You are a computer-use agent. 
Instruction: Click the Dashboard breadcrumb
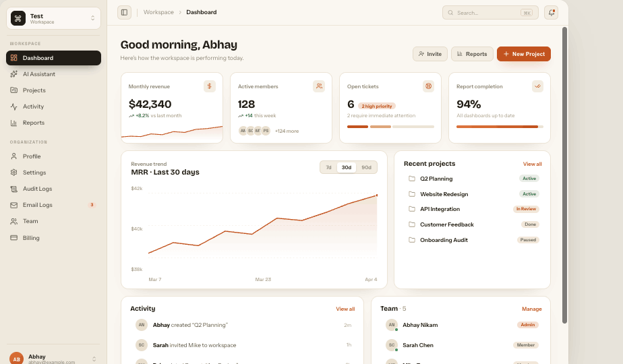(x=202, y=12)
